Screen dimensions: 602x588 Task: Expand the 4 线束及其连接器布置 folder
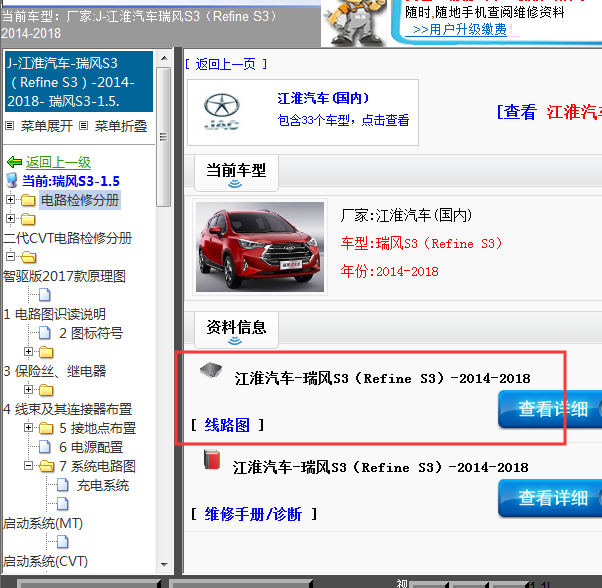click(28, 389)
